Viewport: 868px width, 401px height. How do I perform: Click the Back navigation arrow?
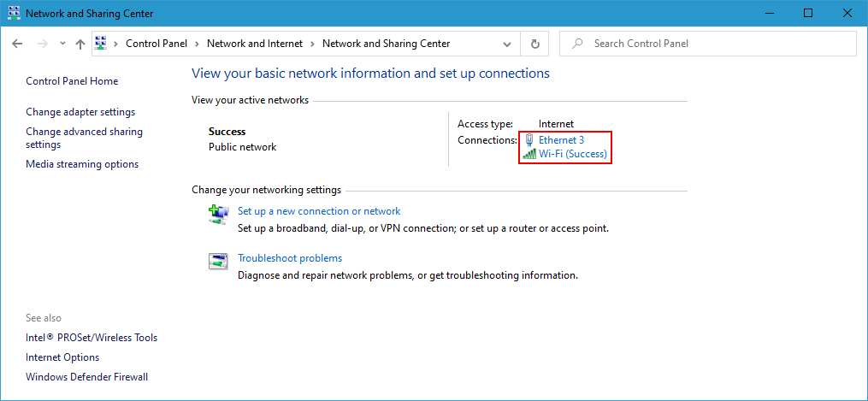pyautogui.click(x=18, y=44)
